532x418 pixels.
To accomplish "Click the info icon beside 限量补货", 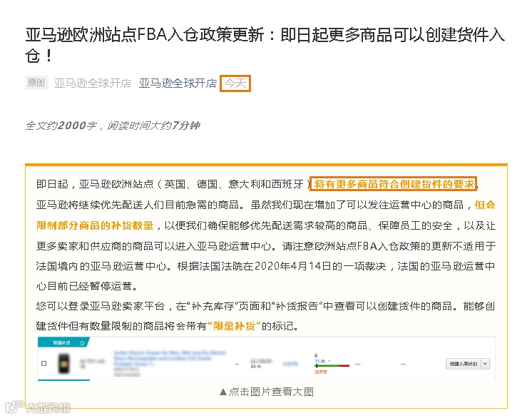I will click(x=82, y=343).
